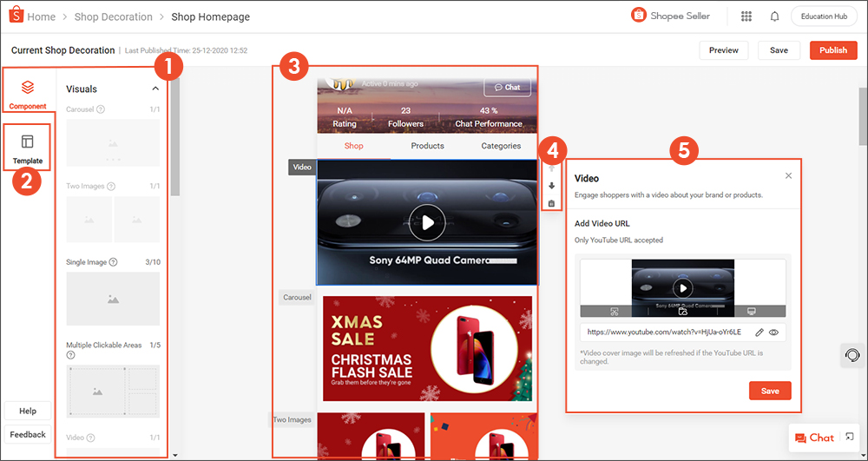Click the Help button

click(28, 412)
